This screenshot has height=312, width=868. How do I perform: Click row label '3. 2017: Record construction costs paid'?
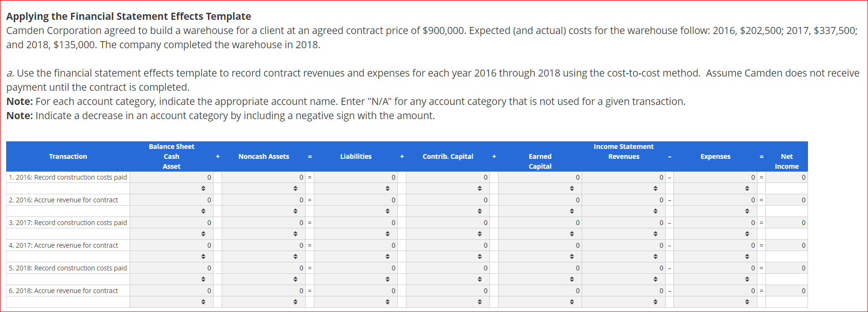click(68, 223)
